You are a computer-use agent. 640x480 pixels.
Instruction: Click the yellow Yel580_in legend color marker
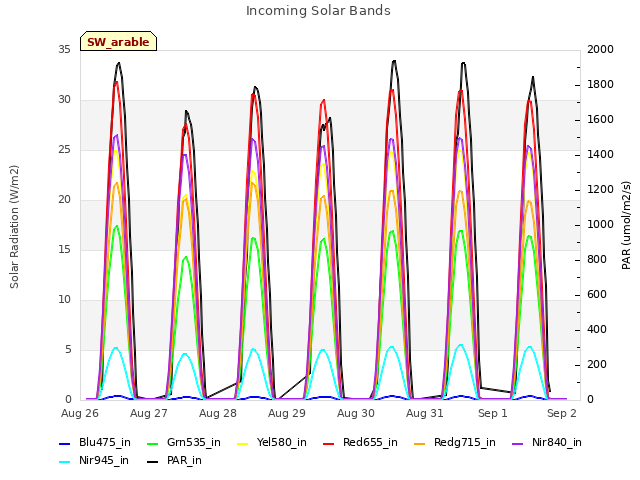(242, 444)
